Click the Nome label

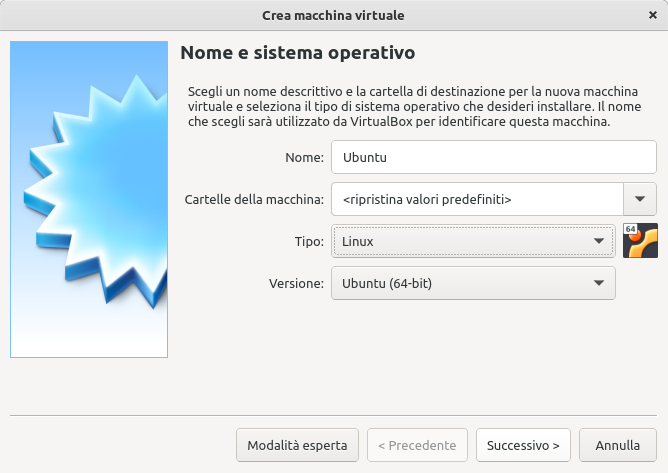click(x=304, y=157)
